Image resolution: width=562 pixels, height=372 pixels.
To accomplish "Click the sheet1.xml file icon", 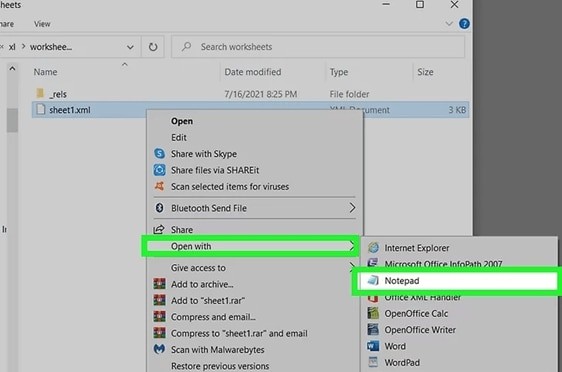I will click(x=41, y=109).
